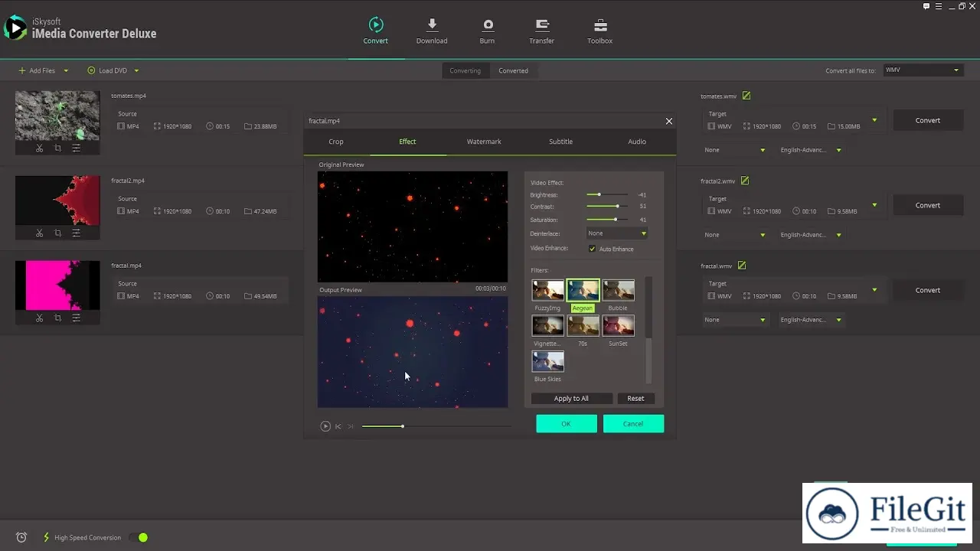Show the Converted list tab

[513, 70]
